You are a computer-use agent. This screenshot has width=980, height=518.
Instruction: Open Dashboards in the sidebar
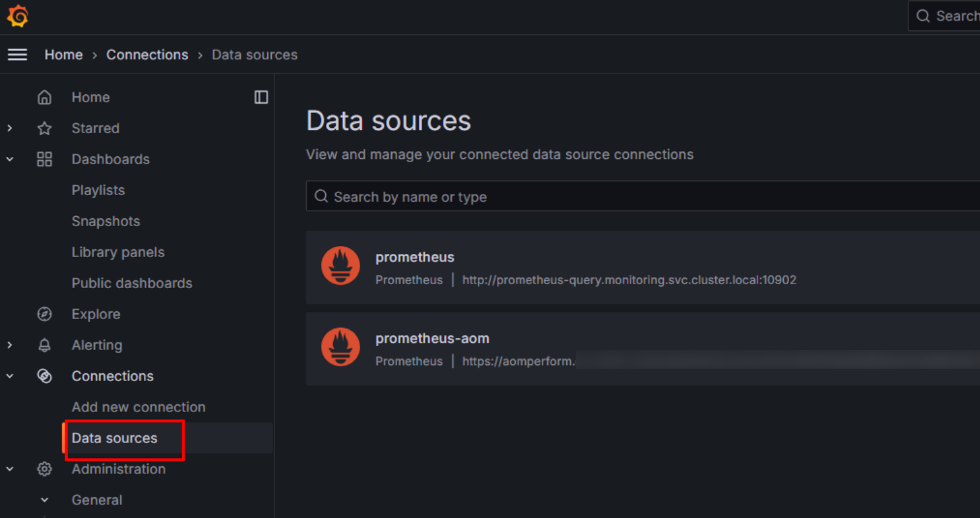[110, 160]
